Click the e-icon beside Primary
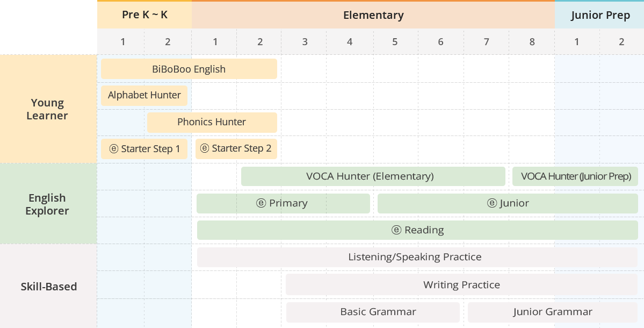 [261, 203]
